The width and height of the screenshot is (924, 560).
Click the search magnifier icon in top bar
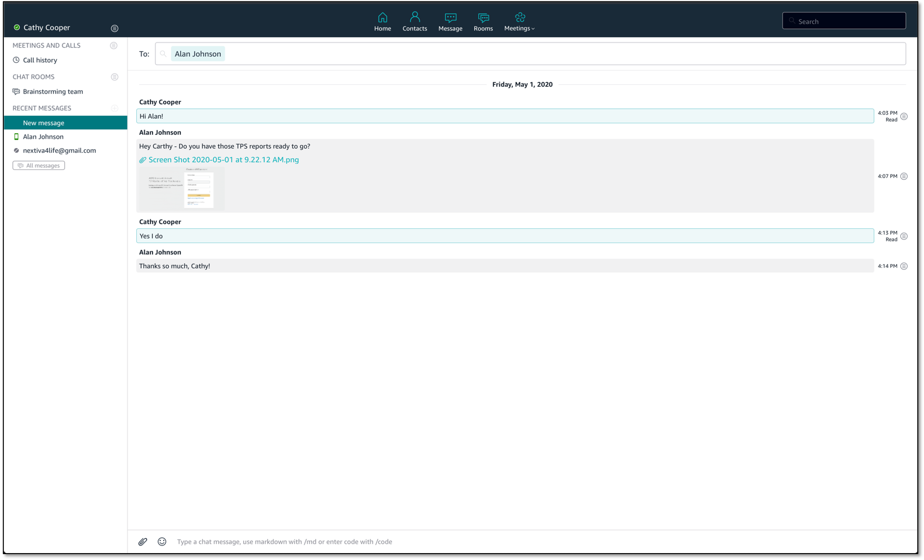pos(792,21)
